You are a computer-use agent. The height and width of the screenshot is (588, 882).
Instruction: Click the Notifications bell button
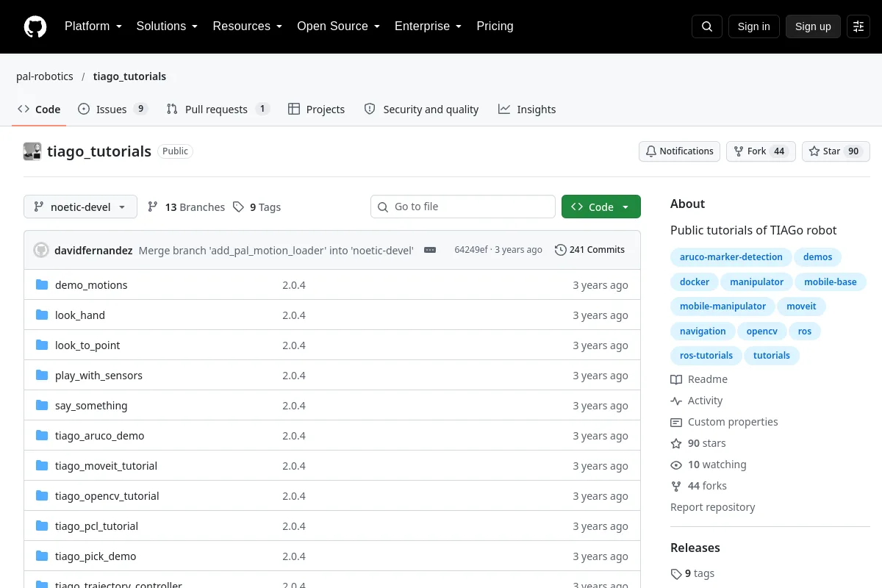click(x=679, y=151)
